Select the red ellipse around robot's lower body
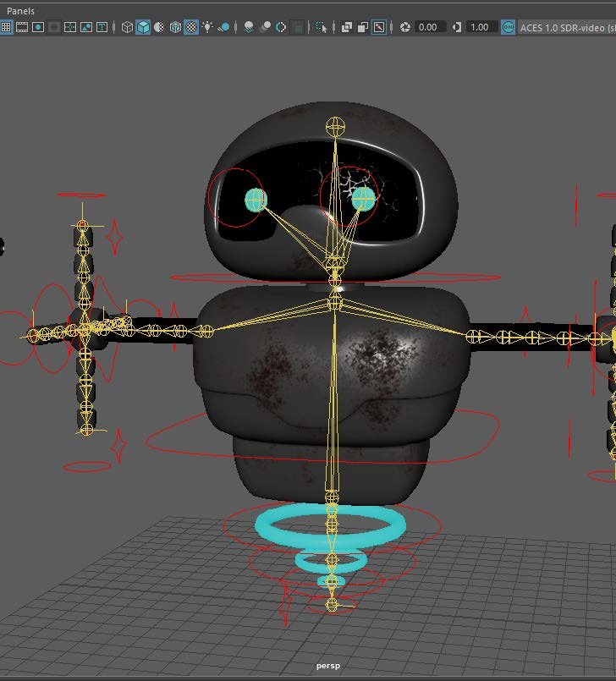This screenshot has height=681, width=616. coord(323,436)
